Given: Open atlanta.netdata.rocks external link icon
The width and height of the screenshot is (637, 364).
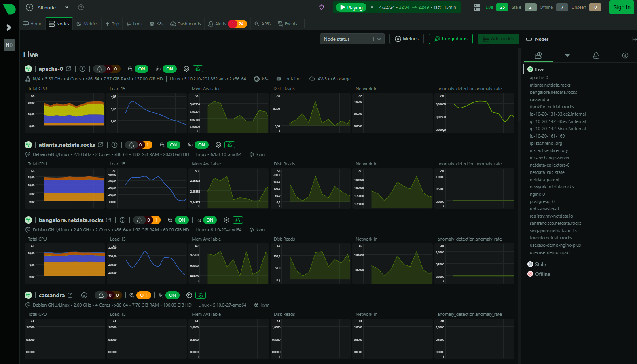Looking at the screenshot, I should point(100,145).
